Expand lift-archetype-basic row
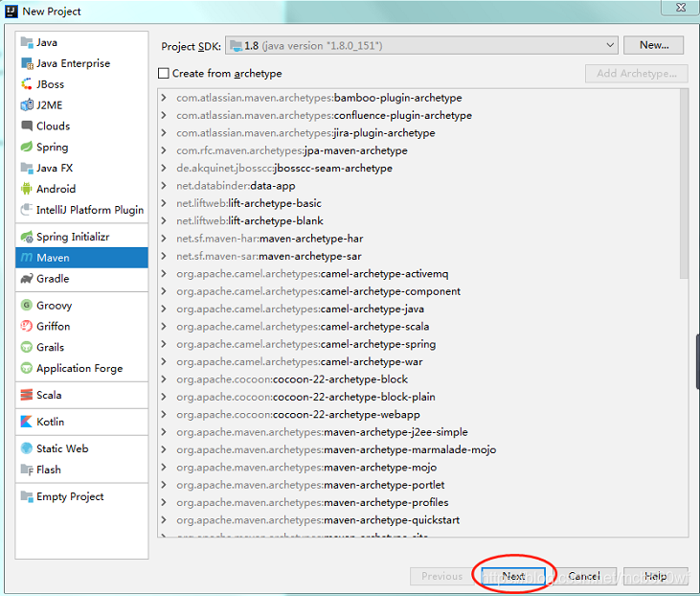Image resolution: width=700 pixels, height=596 pixels. click(x=164, y=203)
